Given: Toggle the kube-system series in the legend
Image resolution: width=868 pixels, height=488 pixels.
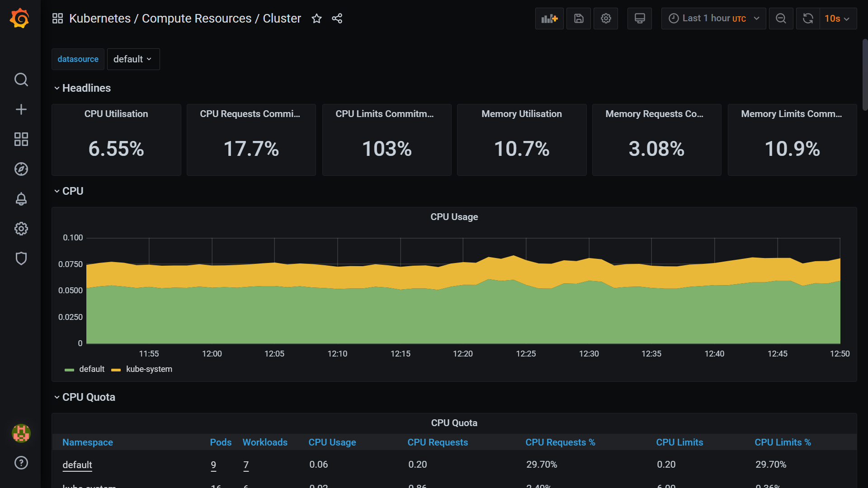Looking at the screenshot, I should (149, 369).
